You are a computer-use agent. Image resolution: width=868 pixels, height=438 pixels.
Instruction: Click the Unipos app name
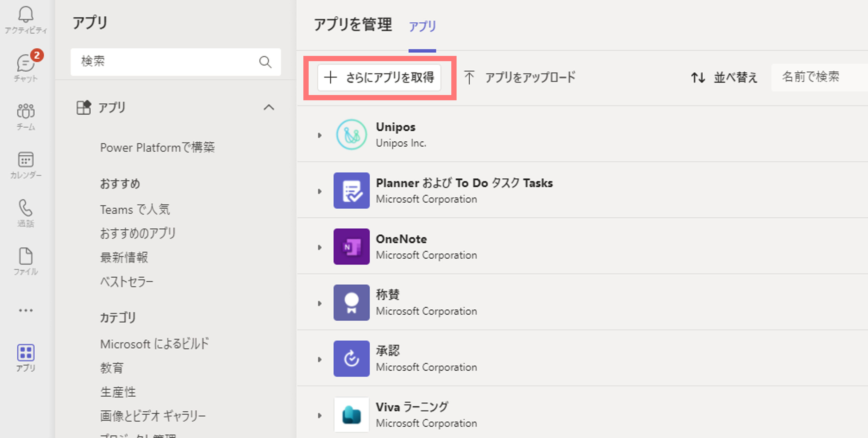(396, 127)
